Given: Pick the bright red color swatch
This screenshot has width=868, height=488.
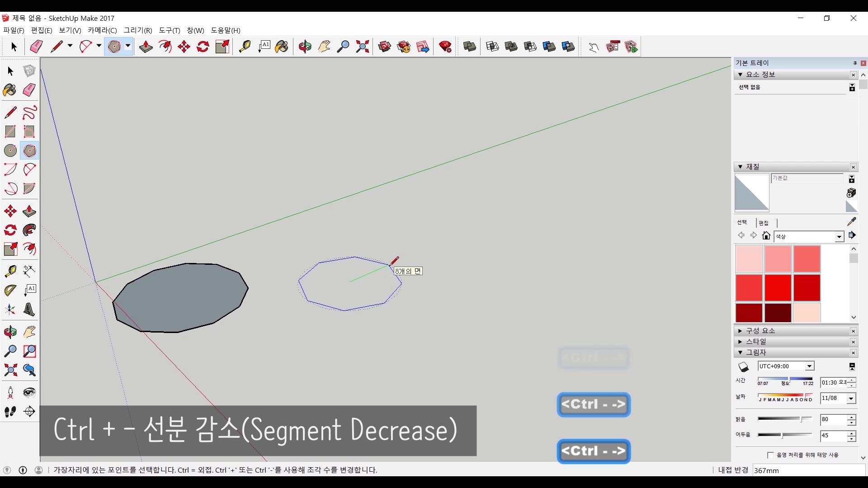Looking at the screenshot, I should point(778,288).
